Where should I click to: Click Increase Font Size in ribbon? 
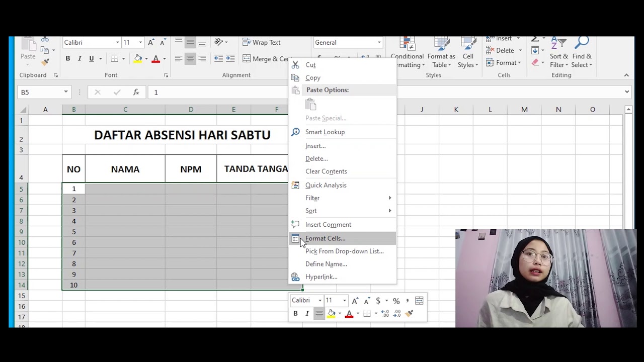pyautogui.click(x=150, y=42)
